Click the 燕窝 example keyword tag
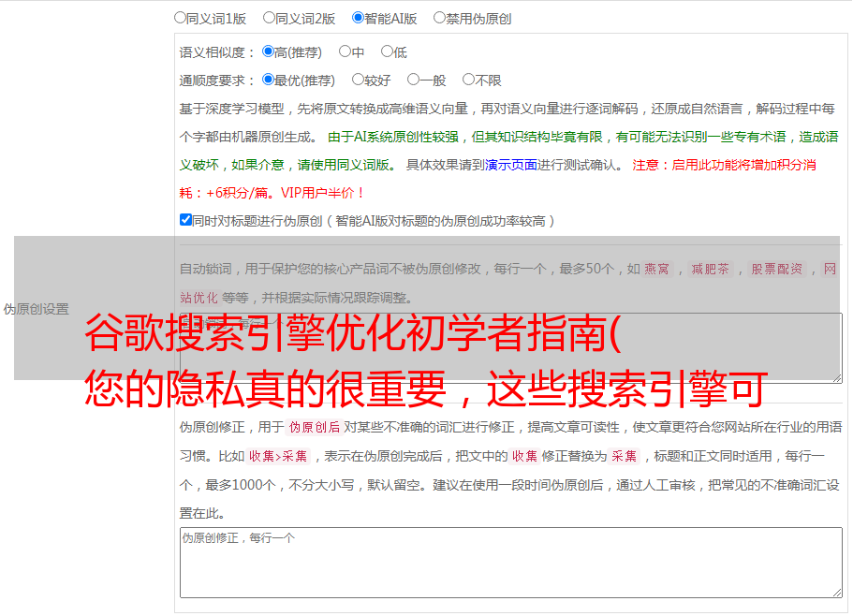Image resolution: width=853 pixels, height=616 pixels. coord(657,269)
